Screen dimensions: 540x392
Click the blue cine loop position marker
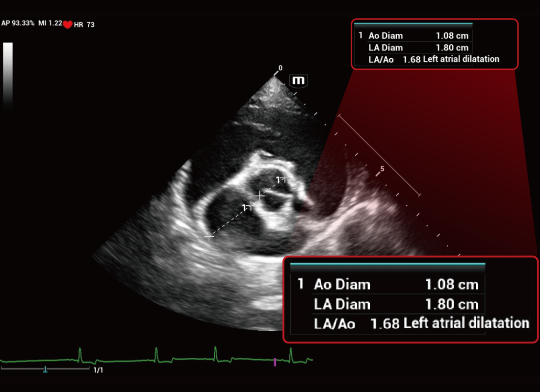(45, 369)
